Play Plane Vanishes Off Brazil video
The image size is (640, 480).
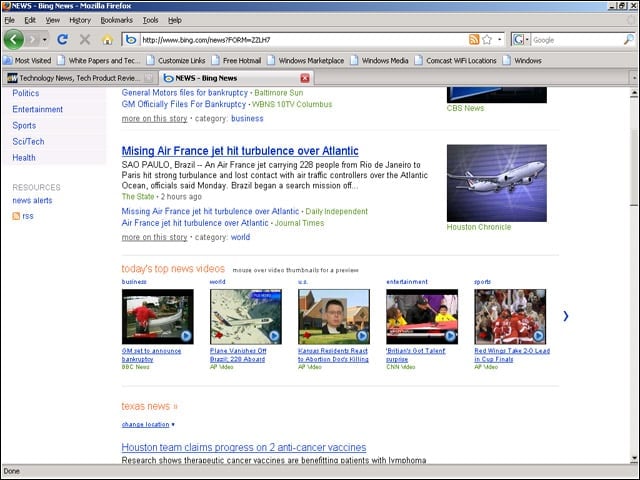point(246,317)
